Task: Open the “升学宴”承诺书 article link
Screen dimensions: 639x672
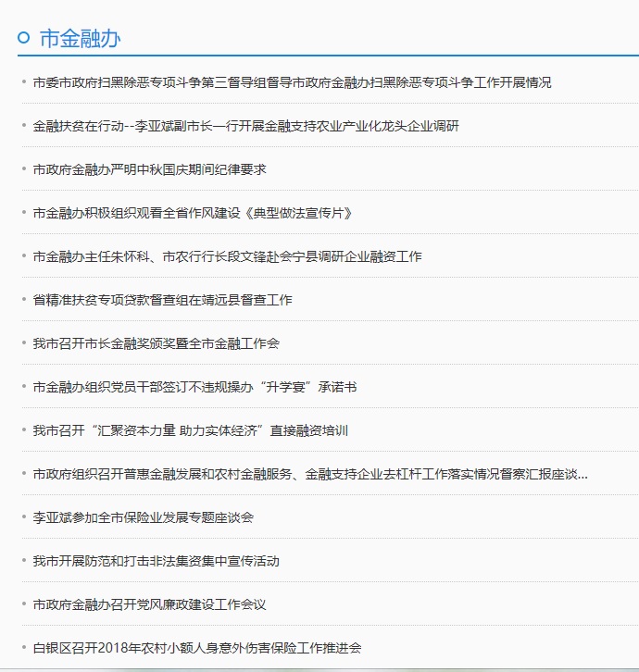Action: click(x=194, y=387)
